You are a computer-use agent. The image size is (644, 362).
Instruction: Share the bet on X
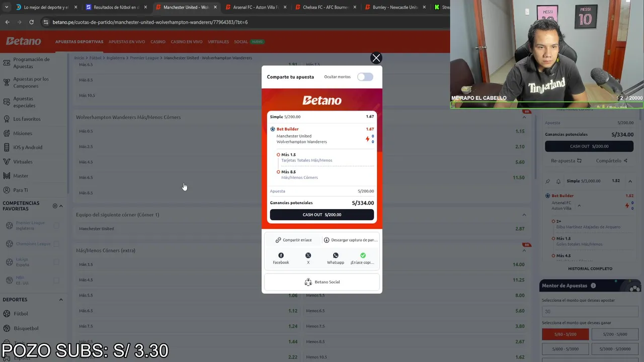pyautogui.click(x=308, y=258)
